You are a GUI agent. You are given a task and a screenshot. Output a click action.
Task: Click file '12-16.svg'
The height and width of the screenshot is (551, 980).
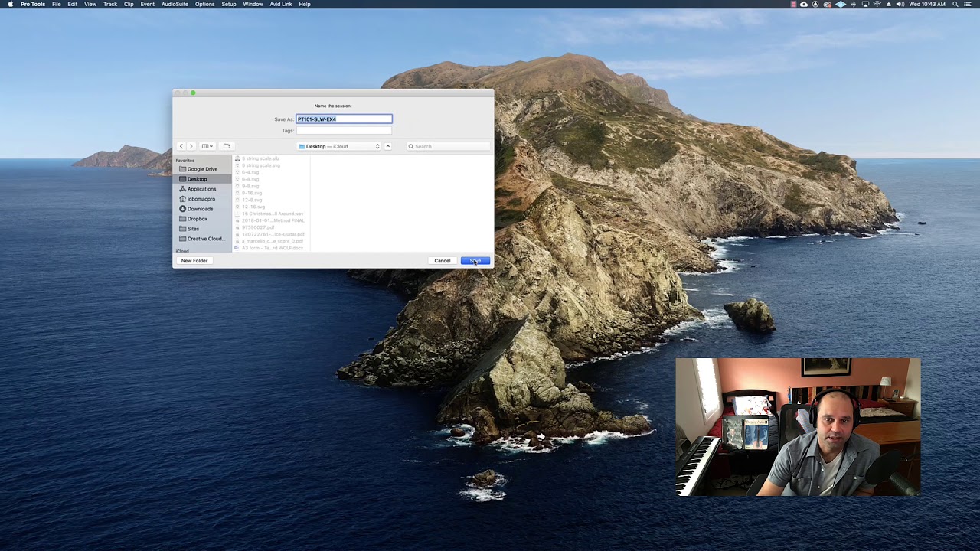pyautogui.click(x=253, y=207)
